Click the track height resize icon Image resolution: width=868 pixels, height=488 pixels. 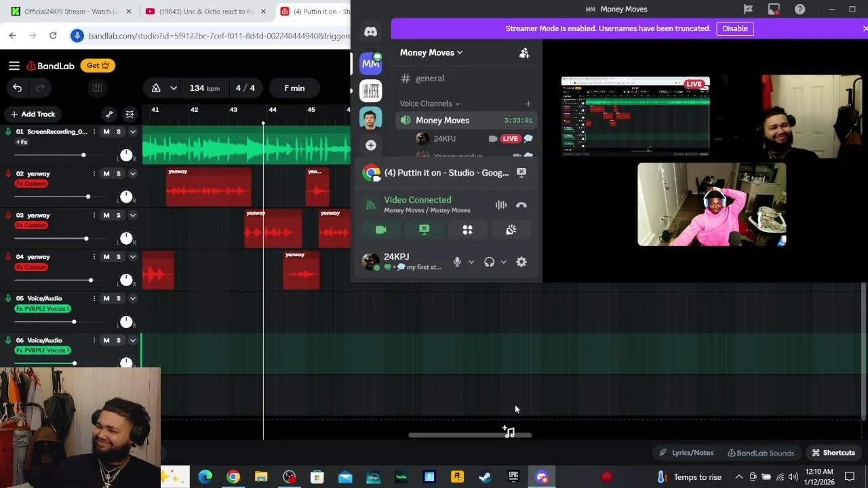130,114
